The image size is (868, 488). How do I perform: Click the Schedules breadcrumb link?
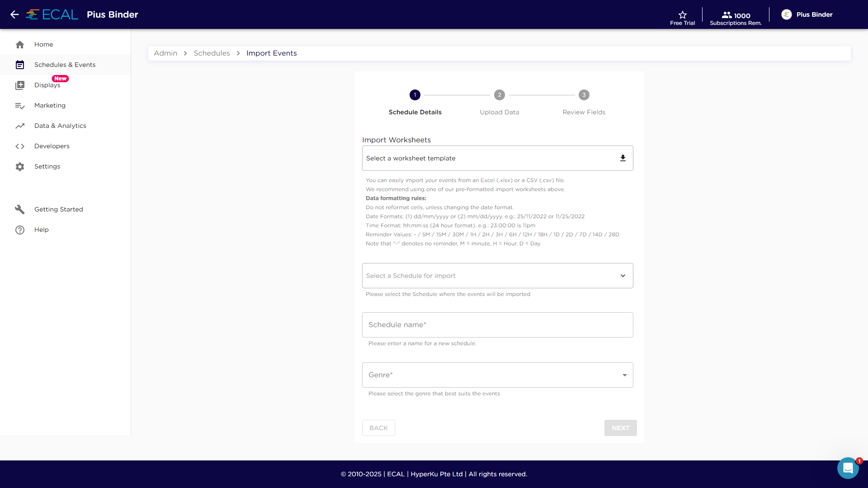[212, 53]
